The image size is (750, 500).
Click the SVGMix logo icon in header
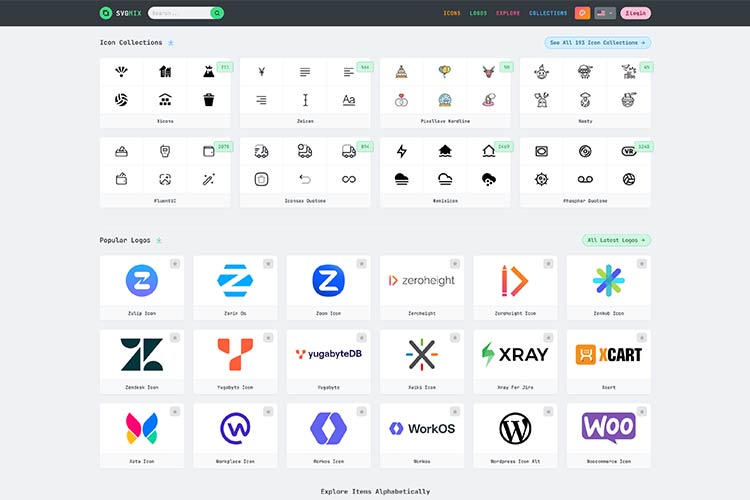click(106, 13)
